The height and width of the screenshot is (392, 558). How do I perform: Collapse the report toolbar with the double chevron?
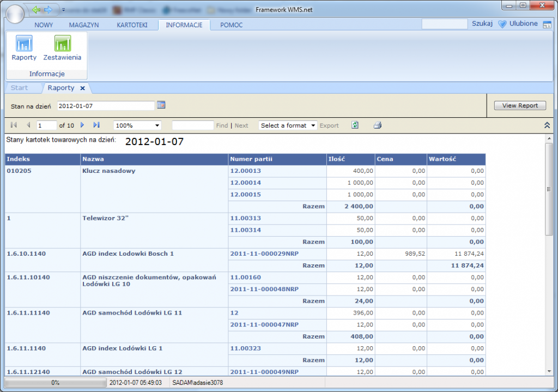point(547,125)
